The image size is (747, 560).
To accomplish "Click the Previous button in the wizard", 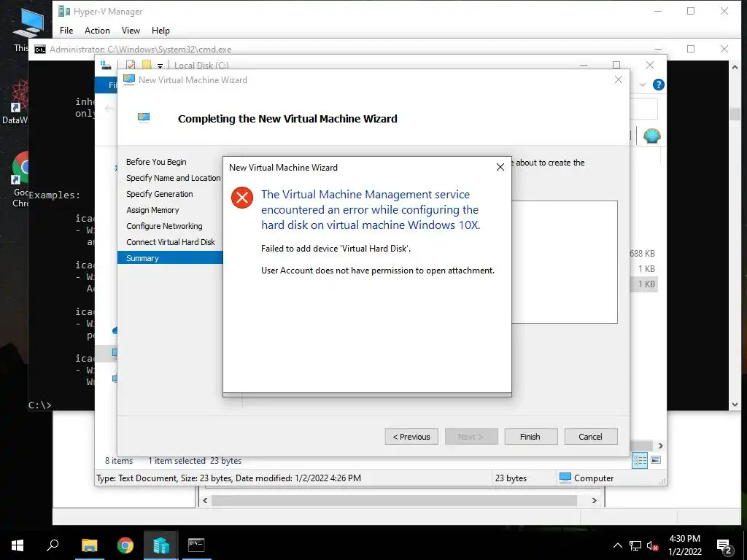I will [411, 437].
